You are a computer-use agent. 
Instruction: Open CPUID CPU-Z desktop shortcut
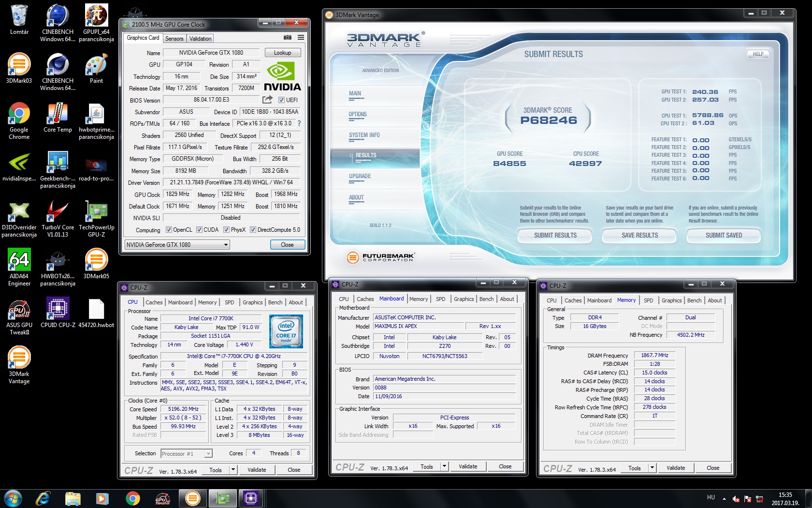tap(58, 313)
